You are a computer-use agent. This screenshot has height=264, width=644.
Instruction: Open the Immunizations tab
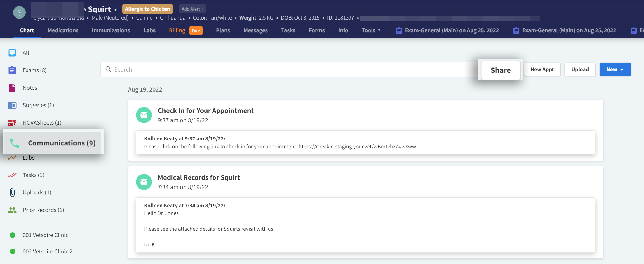click(x=111, y=30)
